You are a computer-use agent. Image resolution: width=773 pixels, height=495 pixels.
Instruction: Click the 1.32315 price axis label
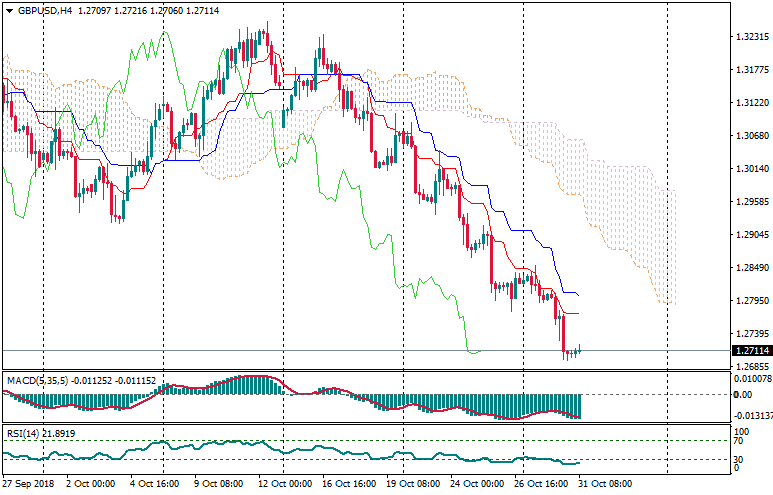750,37
